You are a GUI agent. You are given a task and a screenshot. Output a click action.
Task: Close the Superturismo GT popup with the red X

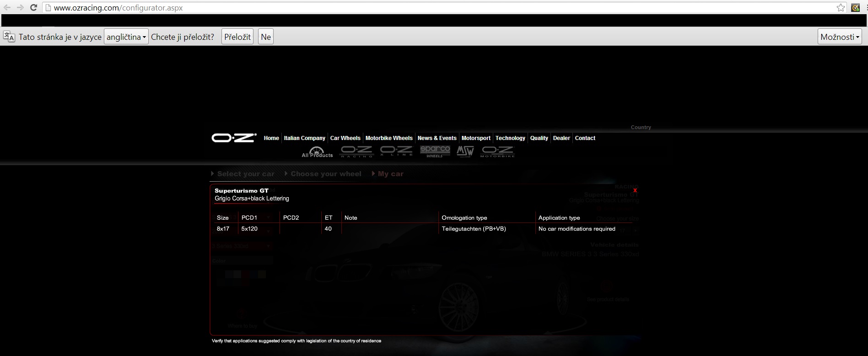click(635, 190)
